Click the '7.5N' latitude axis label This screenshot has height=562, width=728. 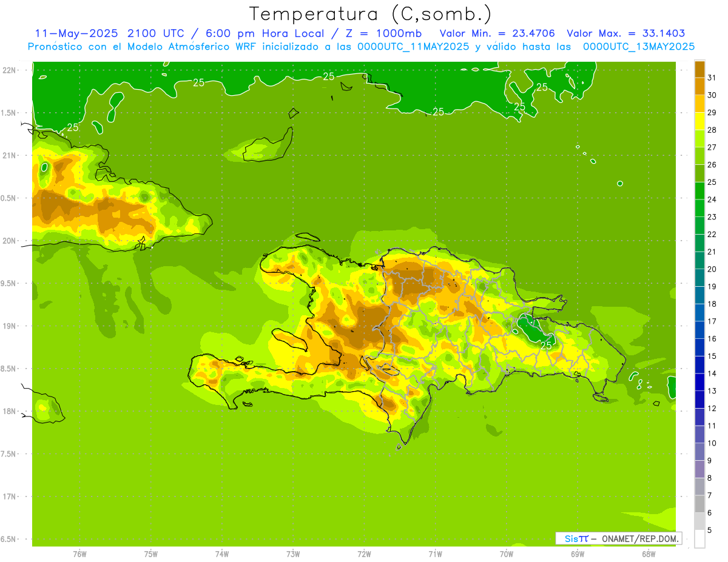click(10, 454)
